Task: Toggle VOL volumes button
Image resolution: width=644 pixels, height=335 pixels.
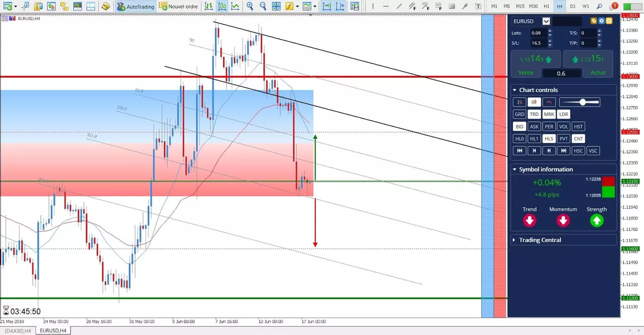Action: tap(563, 126)
